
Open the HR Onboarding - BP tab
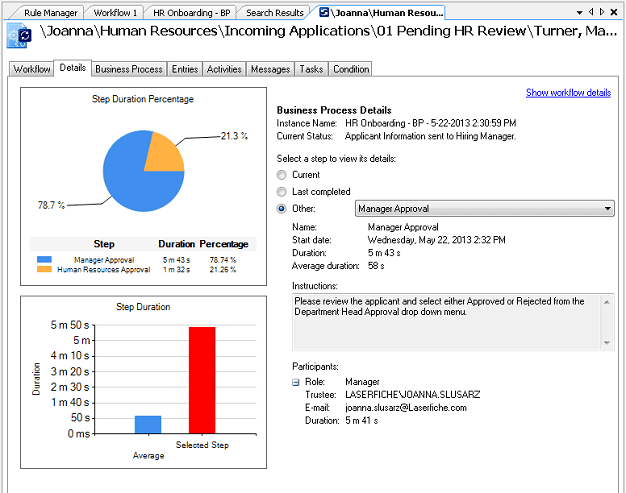pyautogui.click(x=192, y=13)
